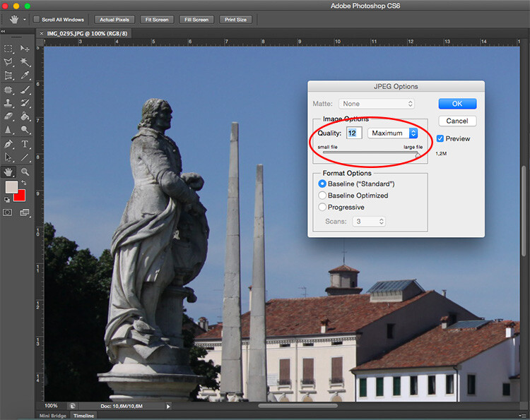Select the Rectangular Marquee tool

point(8,49)
